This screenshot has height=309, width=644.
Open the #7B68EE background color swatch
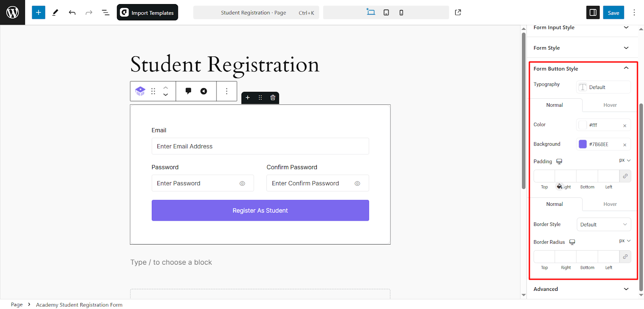[x=582, y=144]
